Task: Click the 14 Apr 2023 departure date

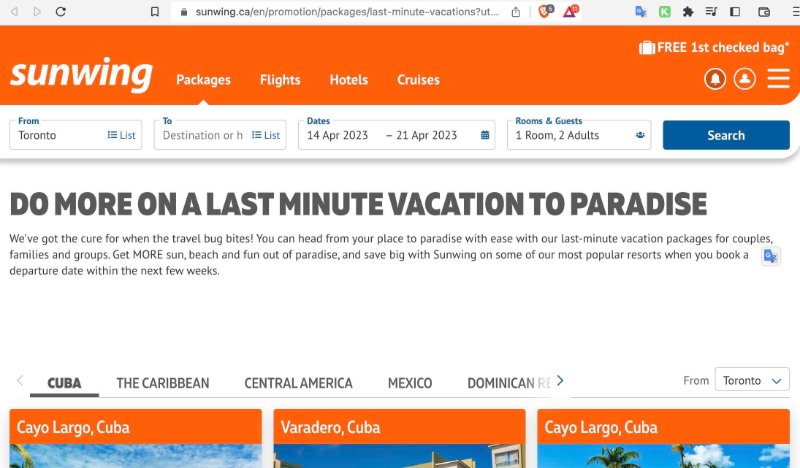Action: [x=337, y=135]
